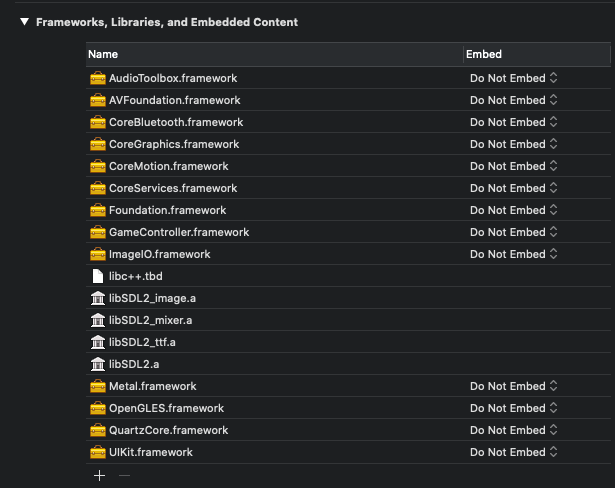Click the UIKit.framework toolbox icon
The height and width of the screenshot is (488, 615).
98,452
